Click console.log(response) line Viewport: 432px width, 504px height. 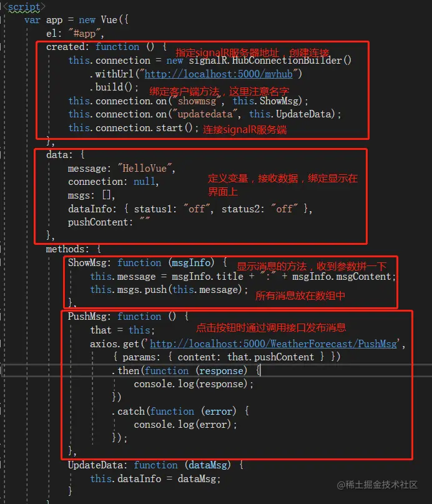(x=194, y=384)
